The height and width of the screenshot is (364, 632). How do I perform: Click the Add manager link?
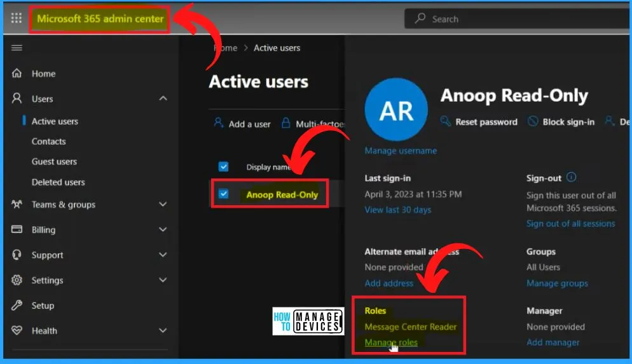point(553,342)
